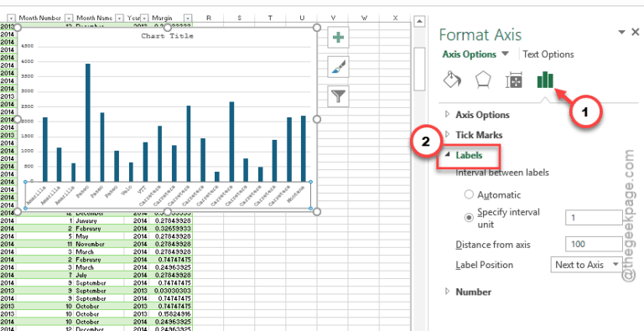Select Automatic label interval

[469, 194]
